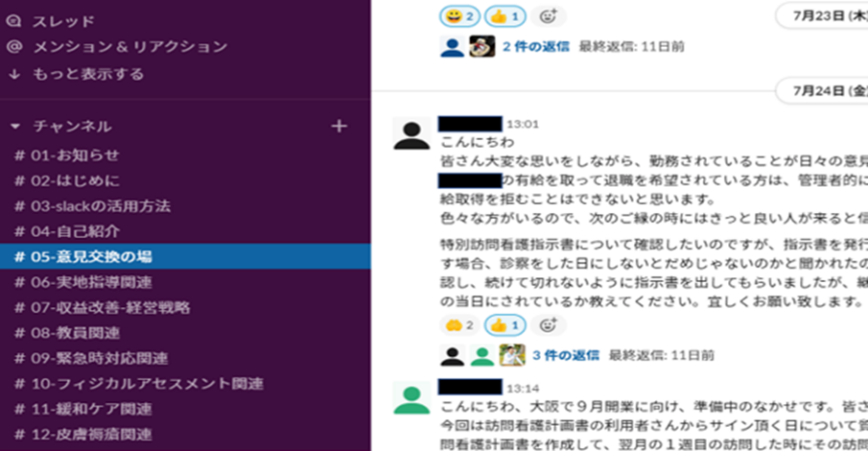The image size is (868, 451).
Task: Toggle the smiley emoji reaction with count 2
Action: click(459, 17)
